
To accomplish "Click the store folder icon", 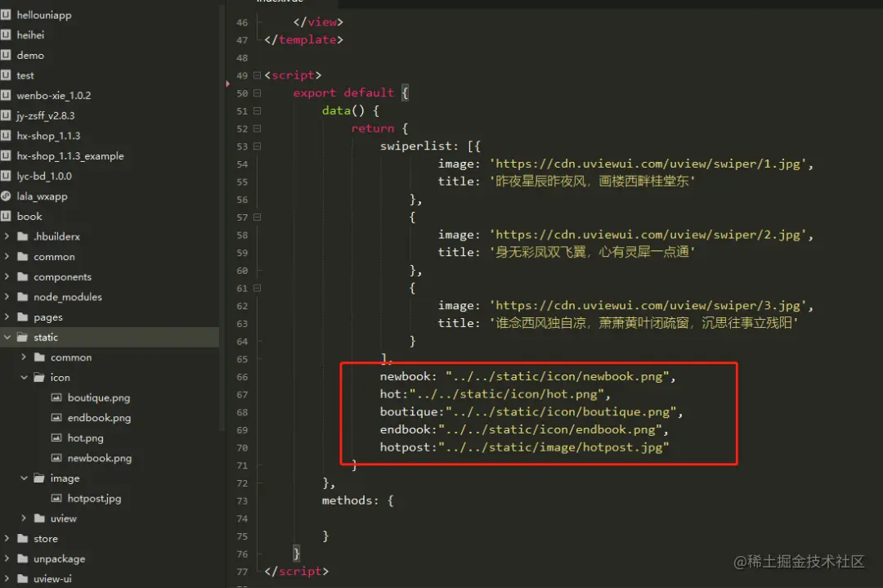I will tap(23, 538).
